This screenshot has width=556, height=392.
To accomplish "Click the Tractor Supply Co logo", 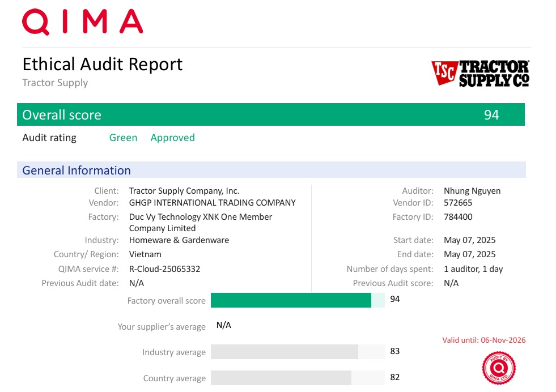I will (x=480, y=74).
